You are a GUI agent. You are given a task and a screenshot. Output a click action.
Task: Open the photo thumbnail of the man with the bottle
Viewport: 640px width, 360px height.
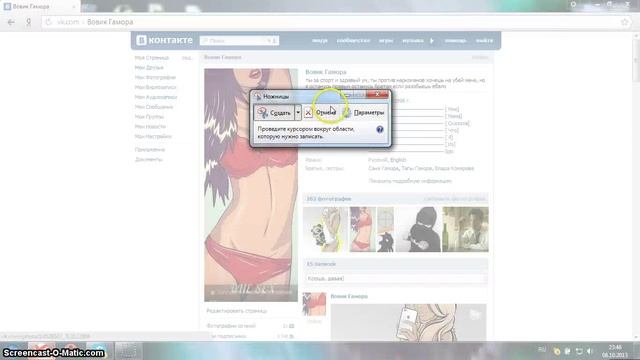click(465, 229)
